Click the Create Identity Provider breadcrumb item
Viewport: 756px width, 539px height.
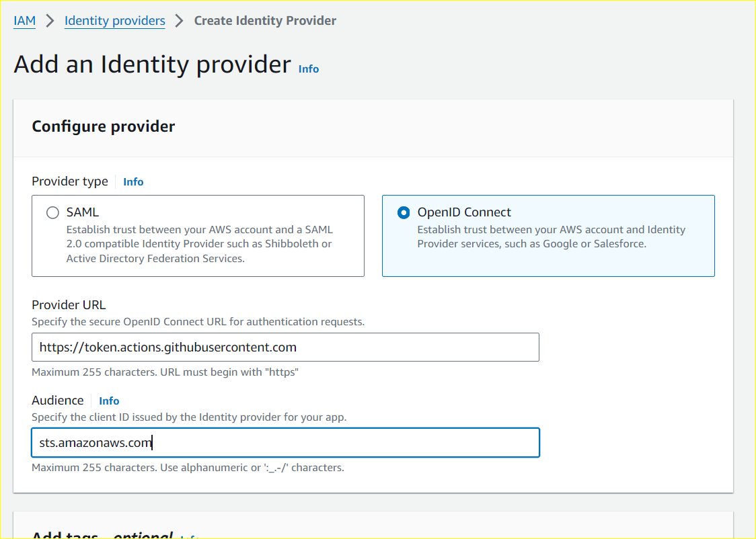(x=265, y=20)
